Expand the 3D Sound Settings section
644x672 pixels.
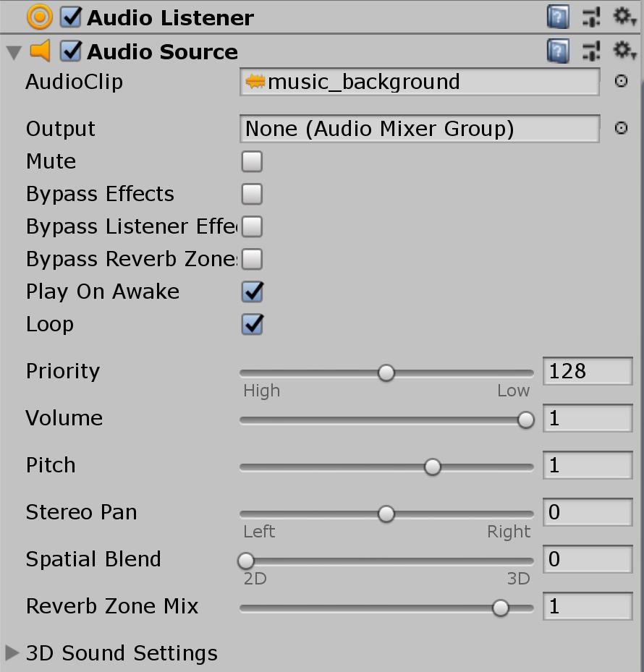(x=12, y=652)
